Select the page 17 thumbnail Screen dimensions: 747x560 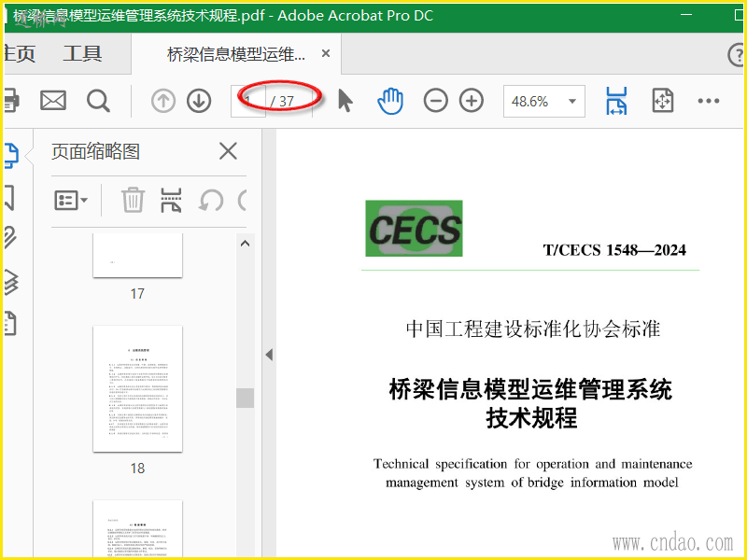pos(137,255)
